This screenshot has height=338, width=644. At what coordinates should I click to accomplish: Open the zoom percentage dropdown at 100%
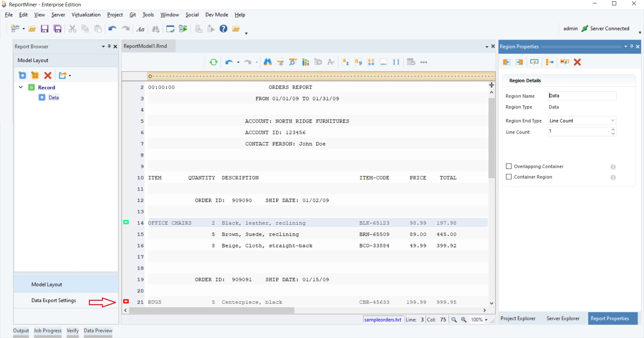coord(486,320)
